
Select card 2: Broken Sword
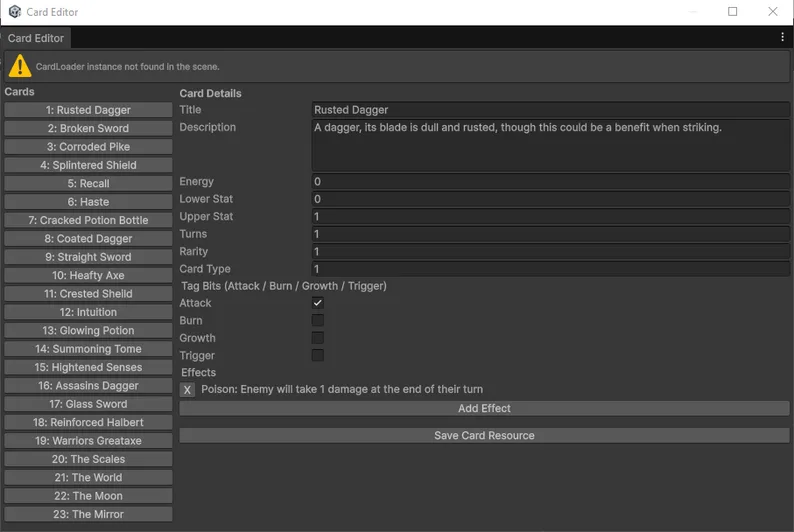tap(88, 129)
